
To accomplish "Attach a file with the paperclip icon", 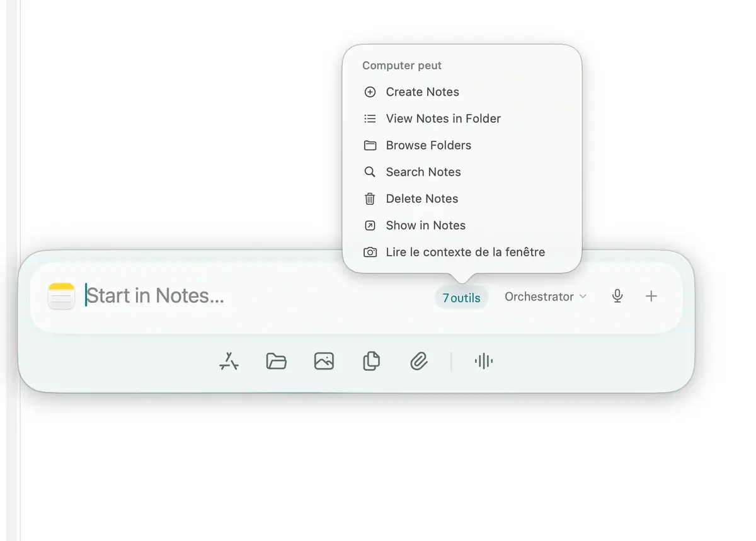I will (419, 361).
